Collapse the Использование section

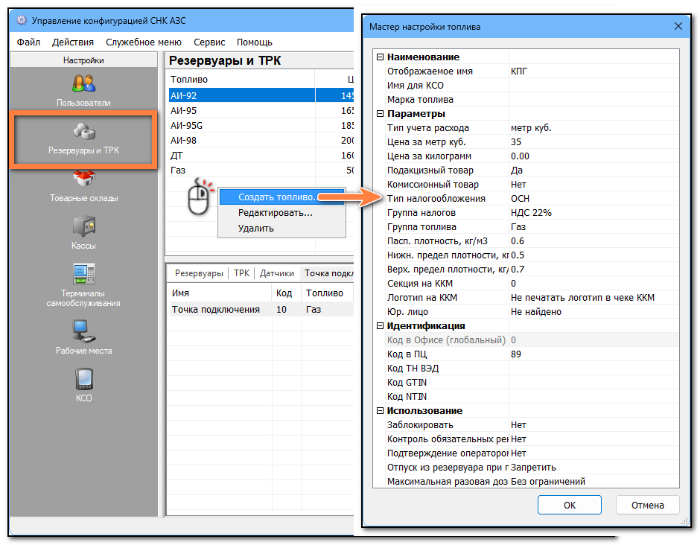(x=380, y=410)
